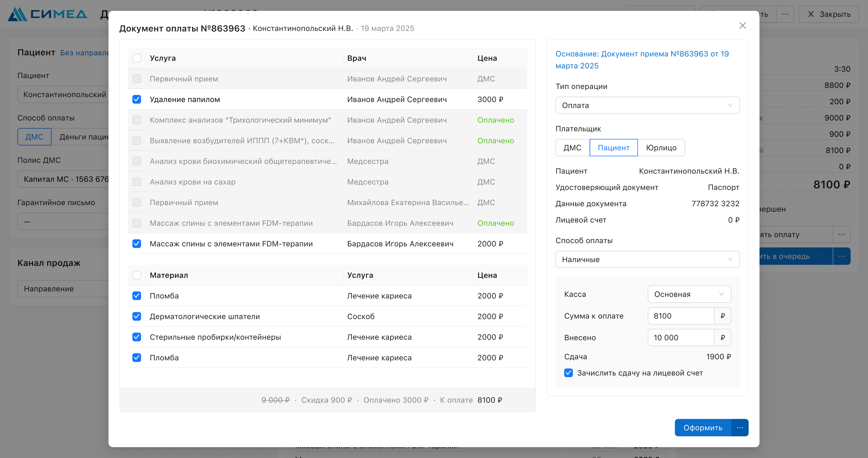
Task: Click the Без направления link in background
Action: click(85, 53)
